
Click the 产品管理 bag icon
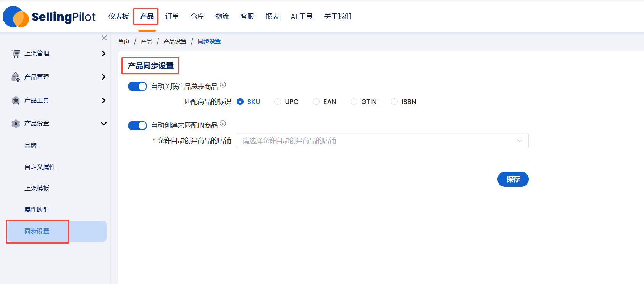[16, 77]
